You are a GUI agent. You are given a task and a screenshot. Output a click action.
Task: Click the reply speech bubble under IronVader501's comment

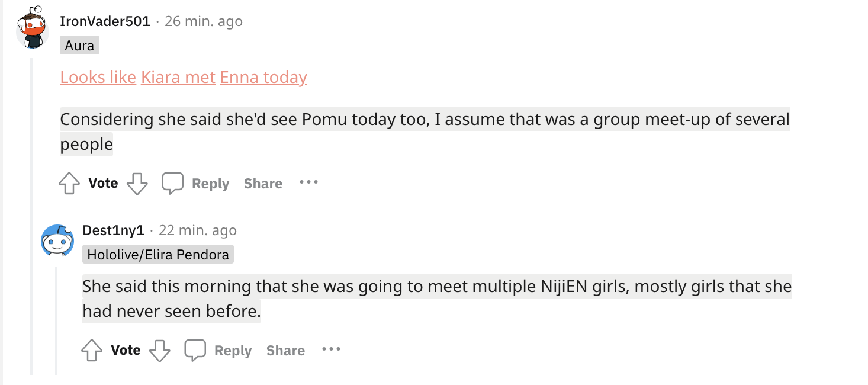pyautogui.click(x=172, y=184)
